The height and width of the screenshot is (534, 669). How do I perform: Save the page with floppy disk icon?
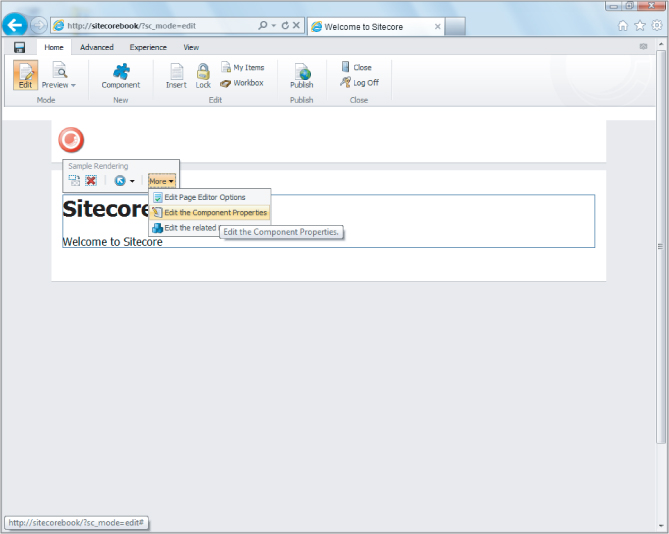(19, 47)
